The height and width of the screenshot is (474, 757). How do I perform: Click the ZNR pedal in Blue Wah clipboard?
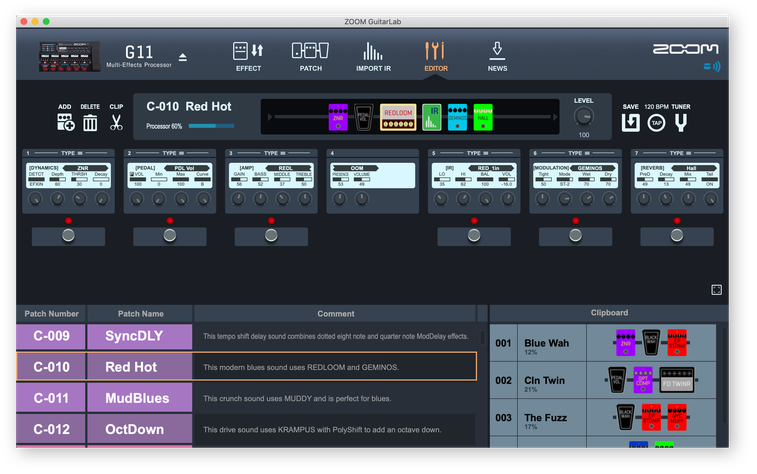tap(626, 343)
